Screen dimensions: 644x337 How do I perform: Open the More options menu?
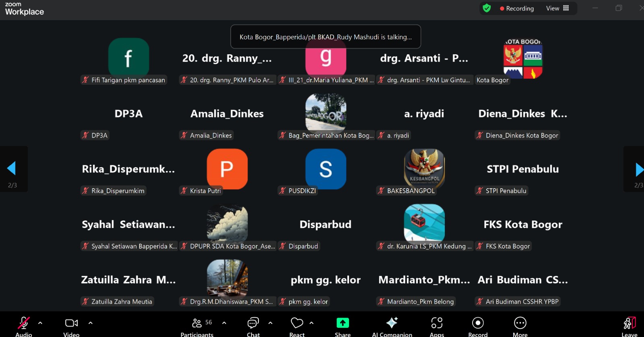click(520, 323)
